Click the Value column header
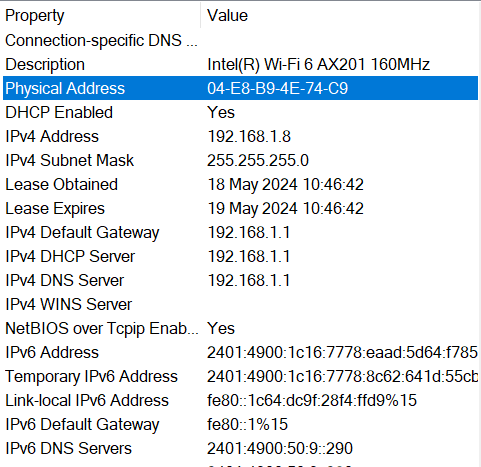481x467 pixels. [339, 16]
